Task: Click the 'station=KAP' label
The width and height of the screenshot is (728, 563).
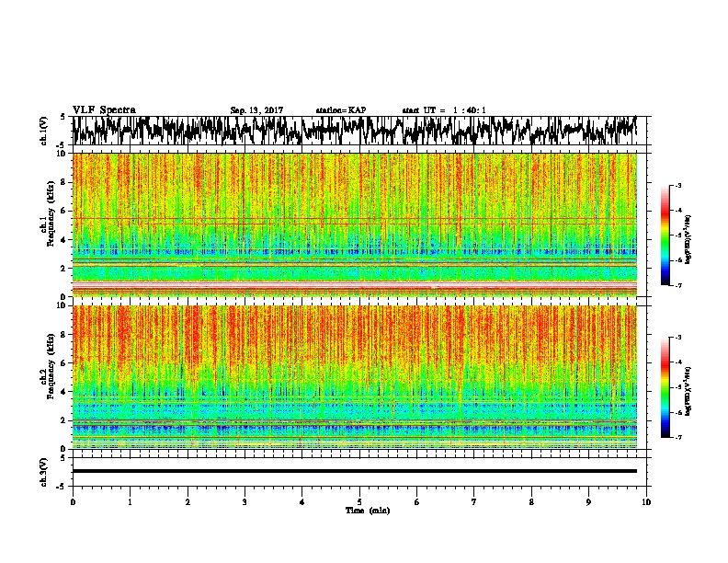Action: pos(341,110)
